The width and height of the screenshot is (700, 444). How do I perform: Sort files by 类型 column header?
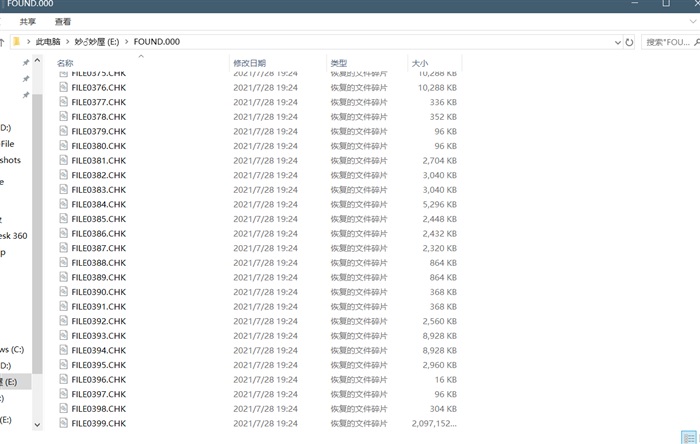point(338,63)
